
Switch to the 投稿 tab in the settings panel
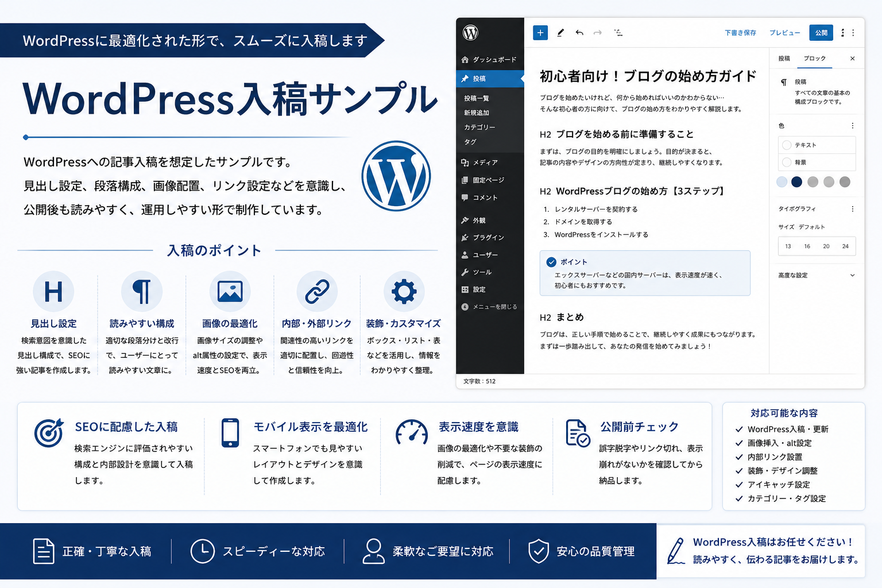(784, 59)
